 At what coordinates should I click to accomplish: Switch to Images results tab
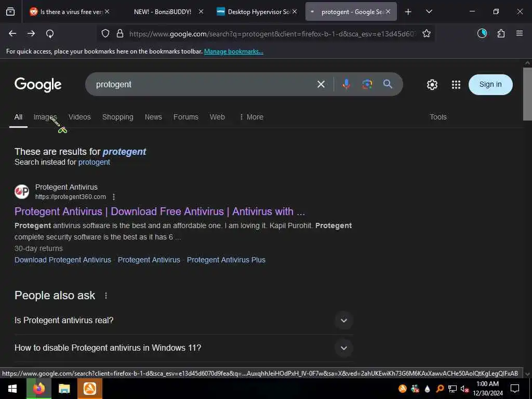click(45, 117)
